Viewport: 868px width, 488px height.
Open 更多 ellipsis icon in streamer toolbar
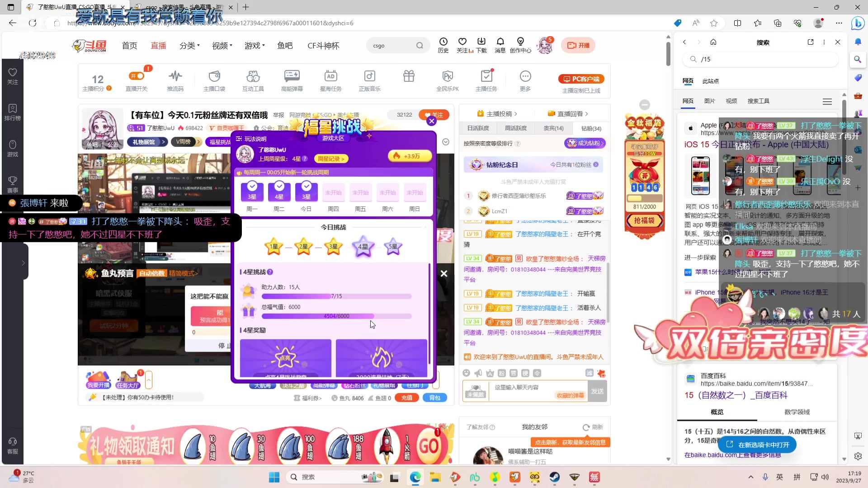tap(525, 81)
